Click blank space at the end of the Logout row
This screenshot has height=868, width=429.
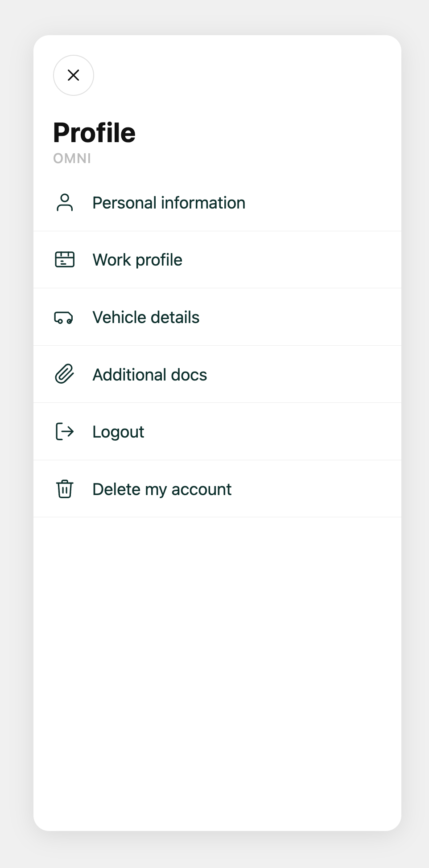312,432
